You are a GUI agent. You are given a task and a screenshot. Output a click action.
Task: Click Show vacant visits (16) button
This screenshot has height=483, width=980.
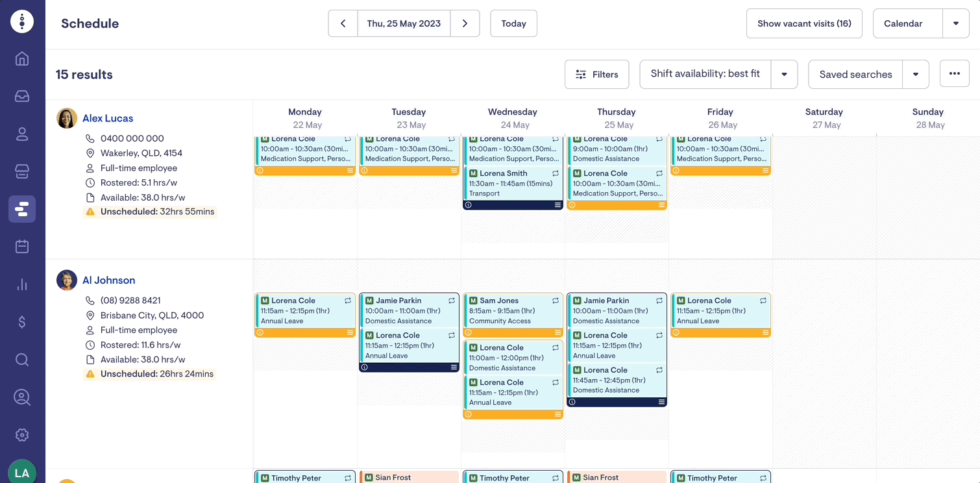pos(804,23)
